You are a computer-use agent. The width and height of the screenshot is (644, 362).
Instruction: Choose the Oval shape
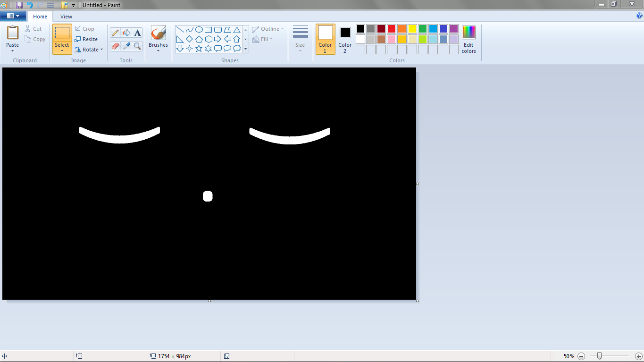point(199,30)
